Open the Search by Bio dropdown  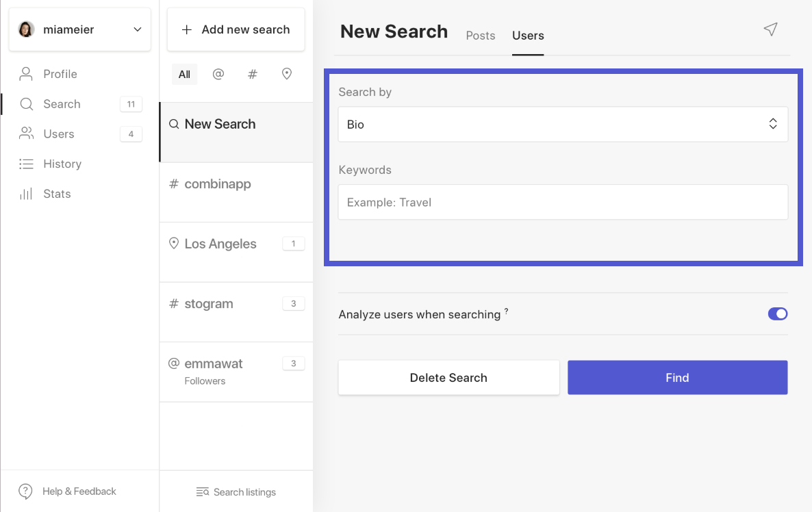point(563,125)
